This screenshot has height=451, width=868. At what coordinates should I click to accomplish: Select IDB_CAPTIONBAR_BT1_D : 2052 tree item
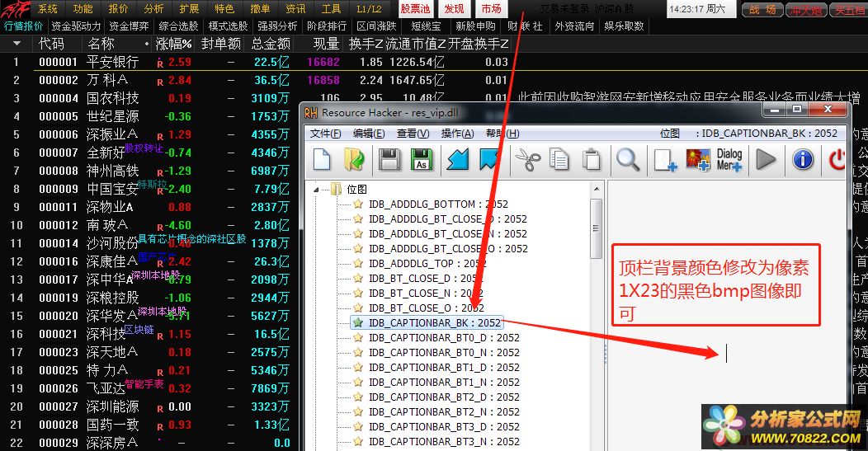pyautogui.click(x=444, y=368)
